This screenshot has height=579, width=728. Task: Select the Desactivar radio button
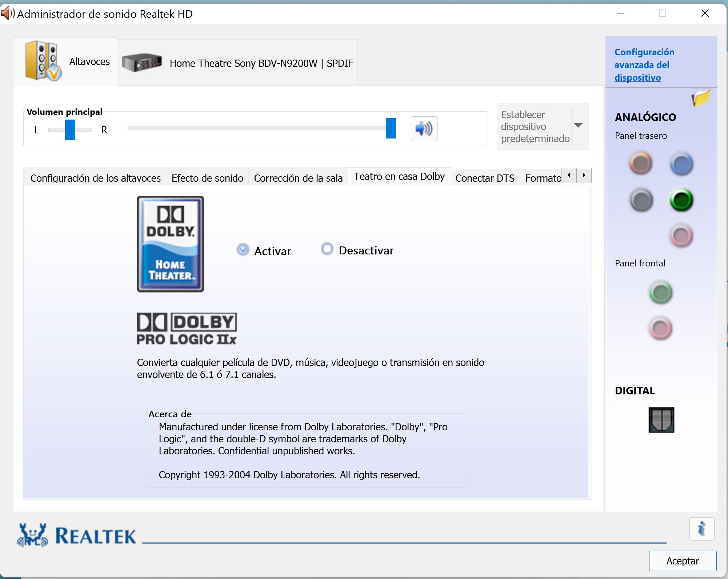(327, 249)
